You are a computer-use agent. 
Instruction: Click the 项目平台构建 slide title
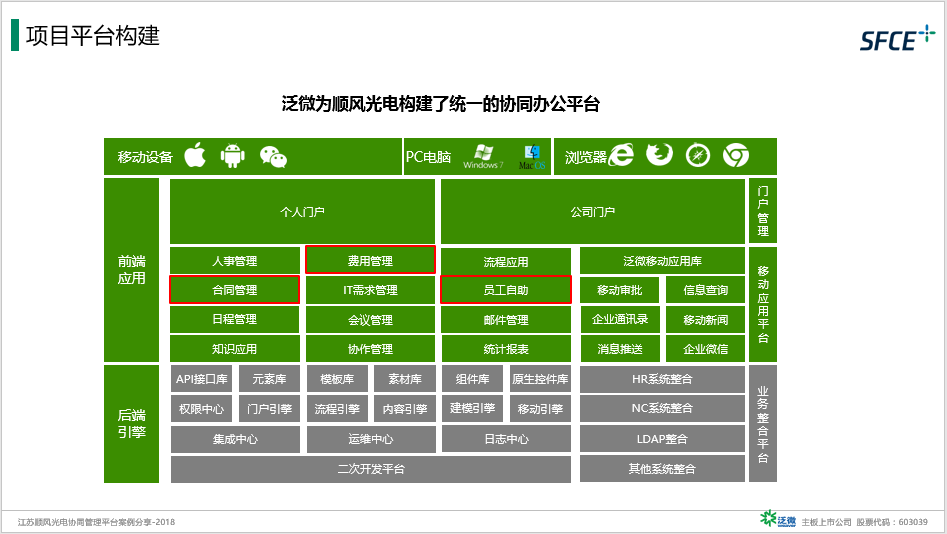coord(92,36)
